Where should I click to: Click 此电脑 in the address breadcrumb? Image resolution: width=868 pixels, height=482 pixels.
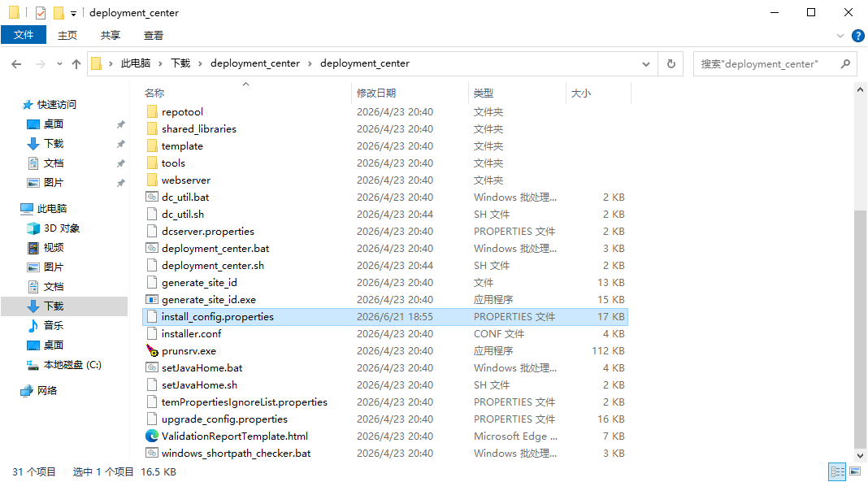(136, 63)
